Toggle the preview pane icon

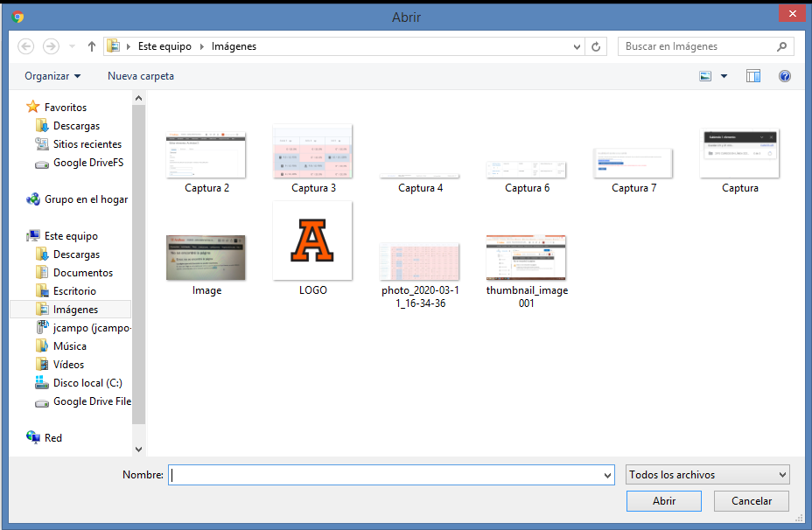click(x=753, y=76)
